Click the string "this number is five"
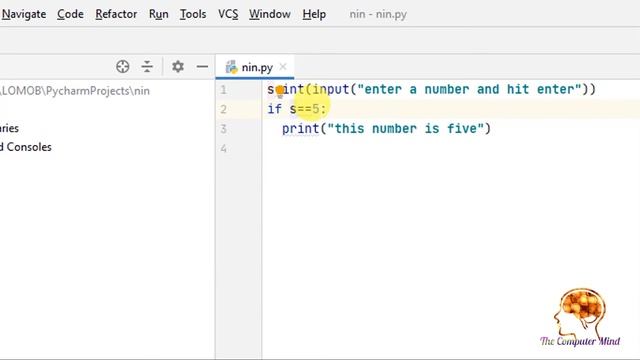640x360 pixels. click(405, 129)
